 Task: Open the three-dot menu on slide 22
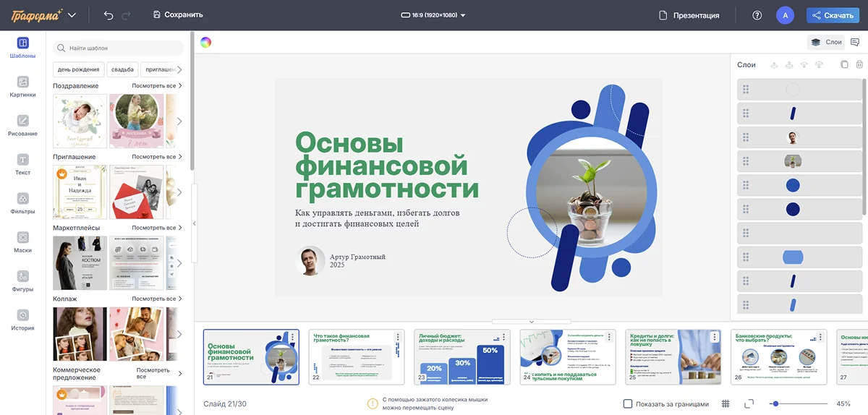pyautogui.click(x=398, y=338)
